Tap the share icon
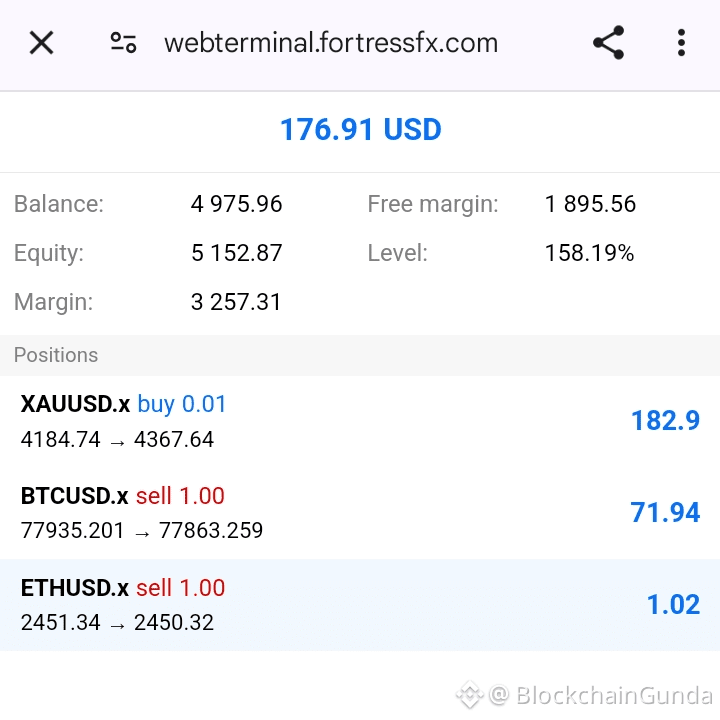The width and height of the screenshot is (720, 720). click(608, 43)
